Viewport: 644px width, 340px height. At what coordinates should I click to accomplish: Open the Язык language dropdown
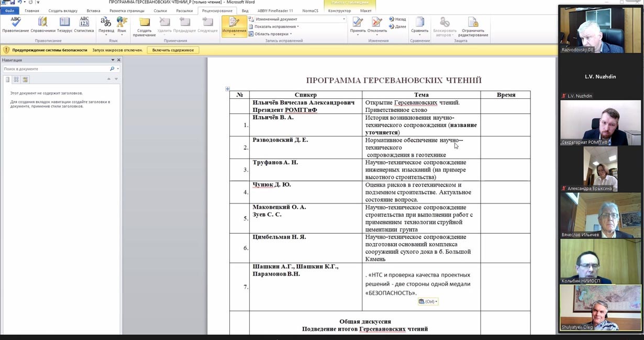121,26
